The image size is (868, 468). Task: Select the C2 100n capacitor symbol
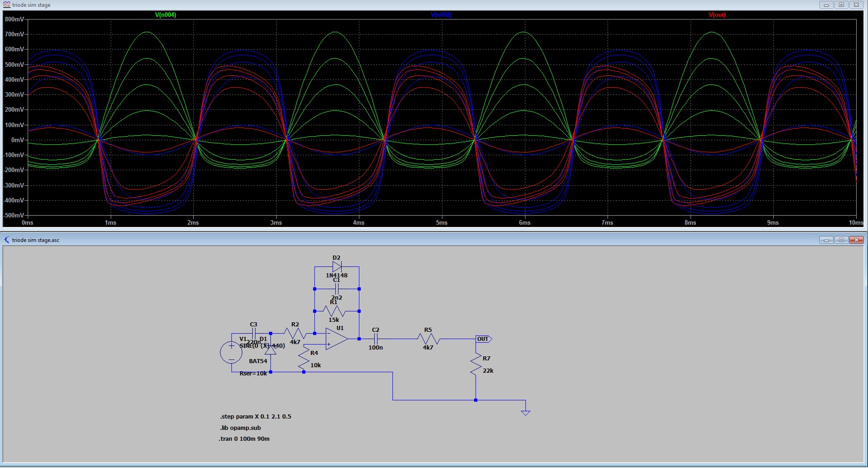coord(375,339)
